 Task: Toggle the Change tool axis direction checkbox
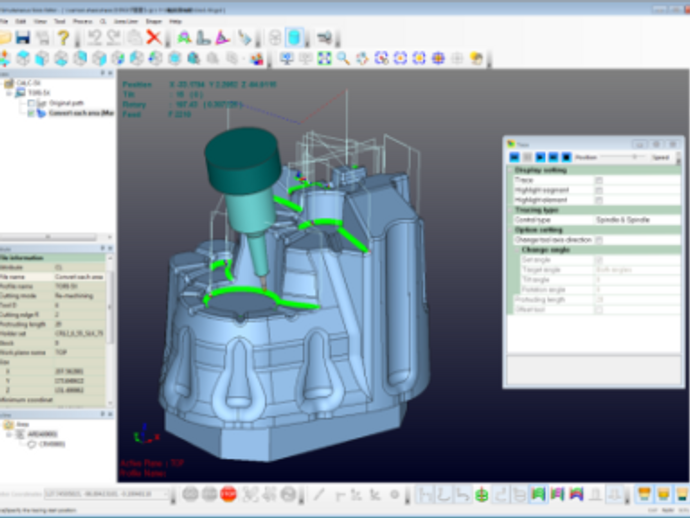click(598, 240)
